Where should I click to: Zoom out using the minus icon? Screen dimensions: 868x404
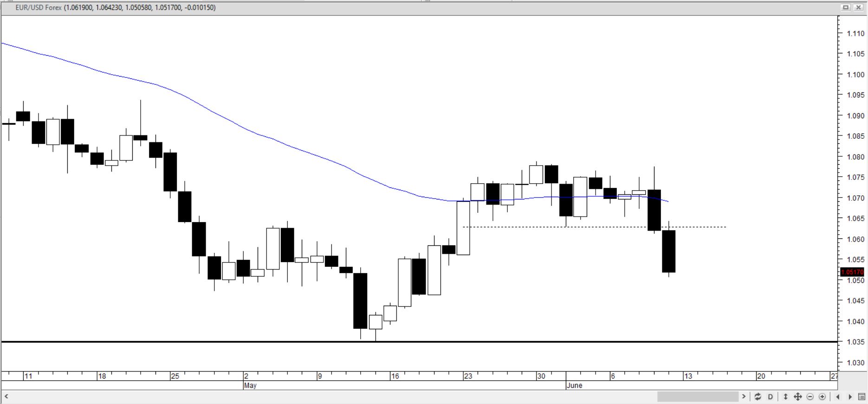(x=810, y=397)
